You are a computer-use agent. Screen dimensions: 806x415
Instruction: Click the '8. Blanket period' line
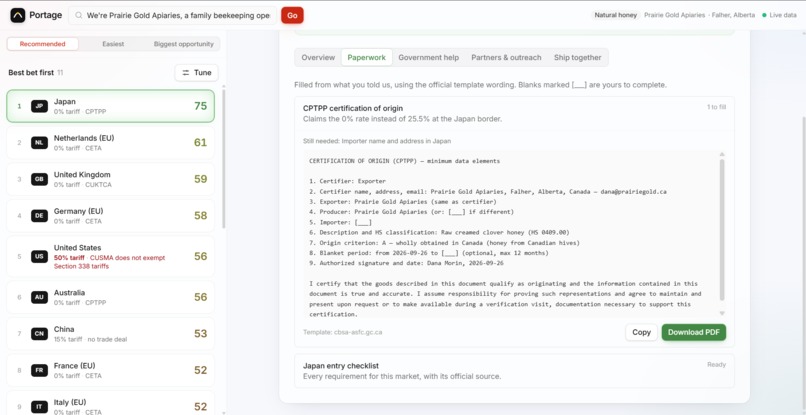(x=429, y=253)
